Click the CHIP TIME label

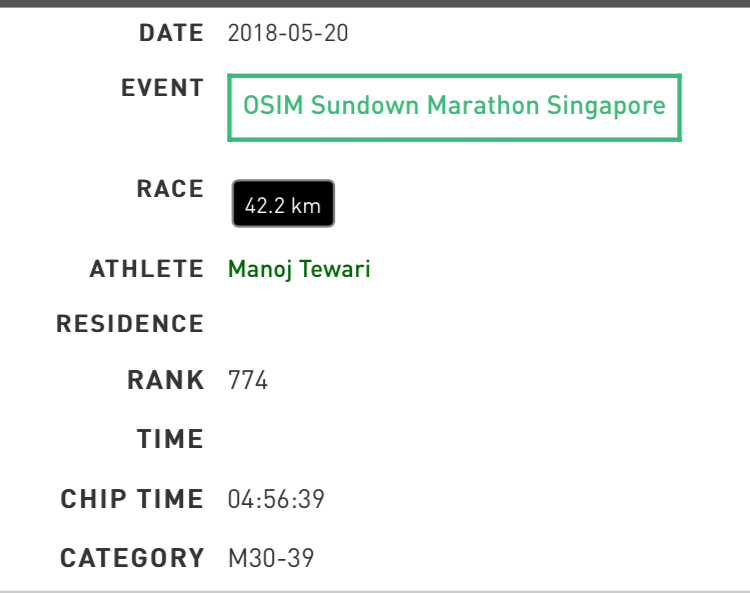click(x=132, y=499)
